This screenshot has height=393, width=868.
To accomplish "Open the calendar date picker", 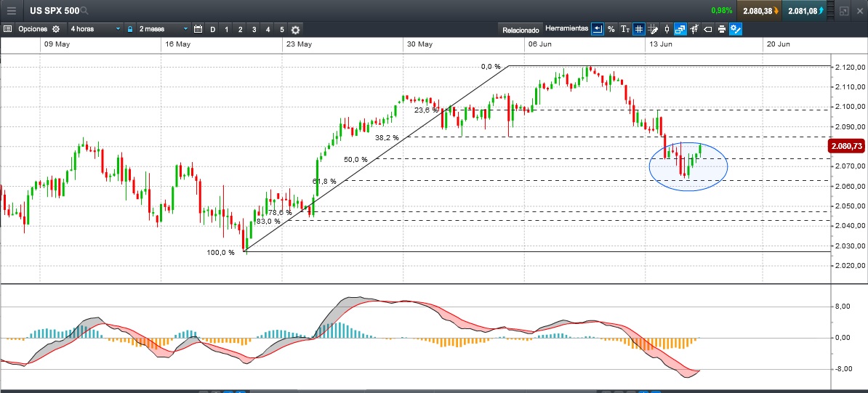I will coord(198,29).
